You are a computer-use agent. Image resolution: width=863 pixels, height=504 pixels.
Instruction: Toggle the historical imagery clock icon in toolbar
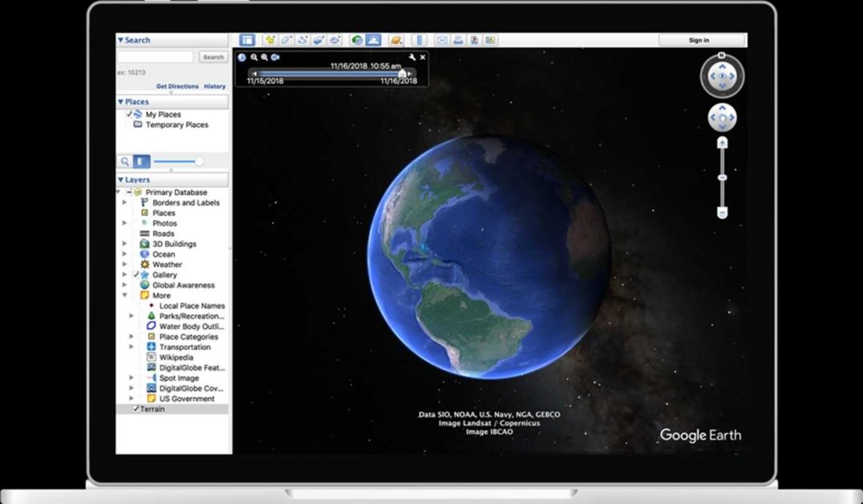pos(357,40)
